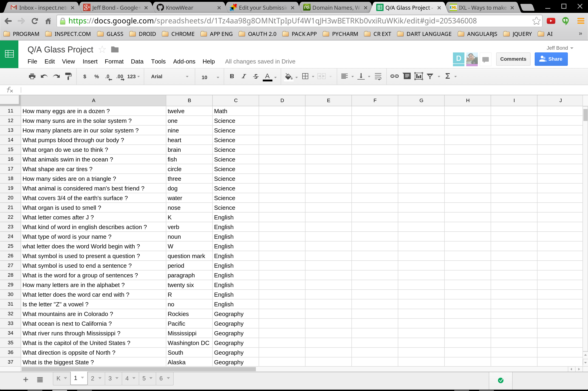Open the Comments button
The width and height of the screenshot is (588, 391).
[513, 59]
